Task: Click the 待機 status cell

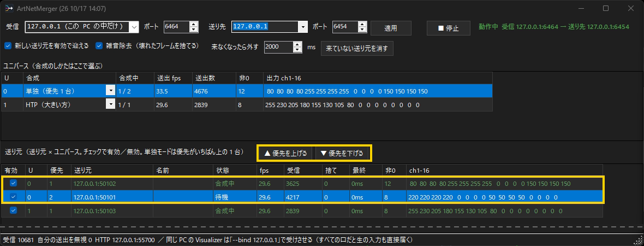Action: 234,197
